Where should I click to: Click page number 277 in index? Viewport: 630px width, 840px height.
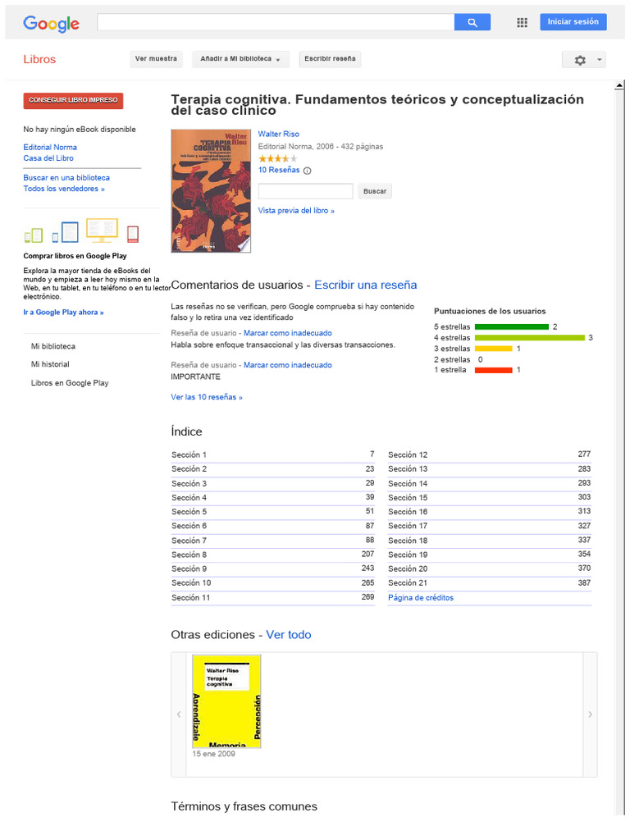[x=584, y=454]
